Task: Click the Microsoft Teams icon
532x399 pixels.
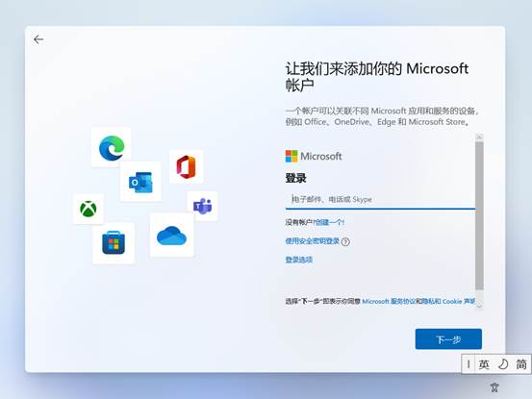Action: (x=203, y=206)
